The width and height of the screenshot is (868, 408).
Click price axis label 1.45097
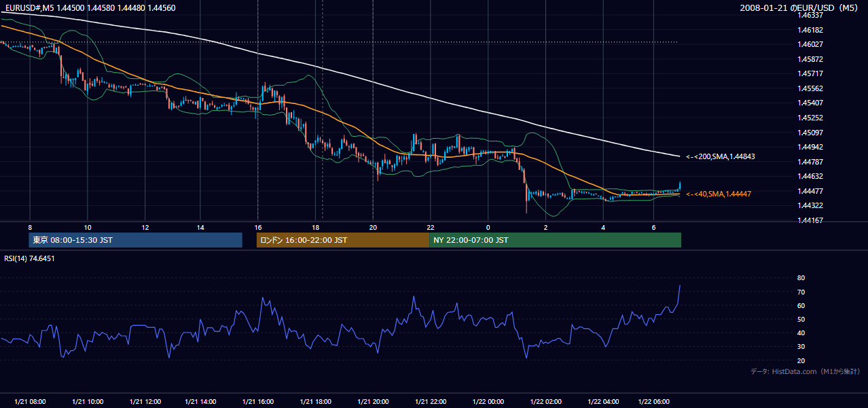click(810, 133)
